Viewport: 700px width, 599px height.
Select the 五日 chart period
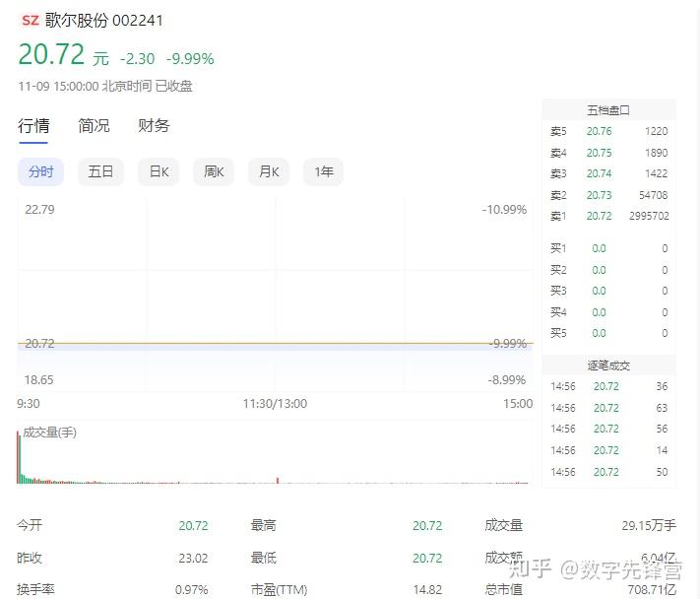click(100, 171)
